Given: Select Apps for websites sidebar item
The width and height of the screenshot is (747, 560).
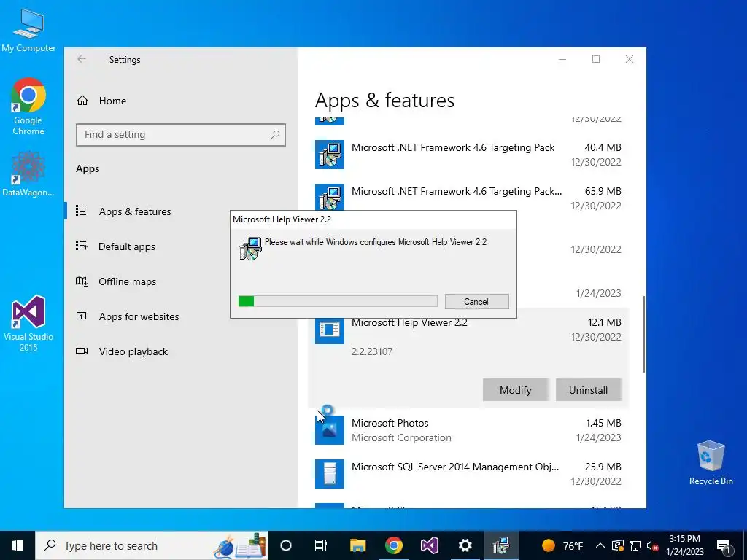Looking at the screenshot, I should [181, 316].
